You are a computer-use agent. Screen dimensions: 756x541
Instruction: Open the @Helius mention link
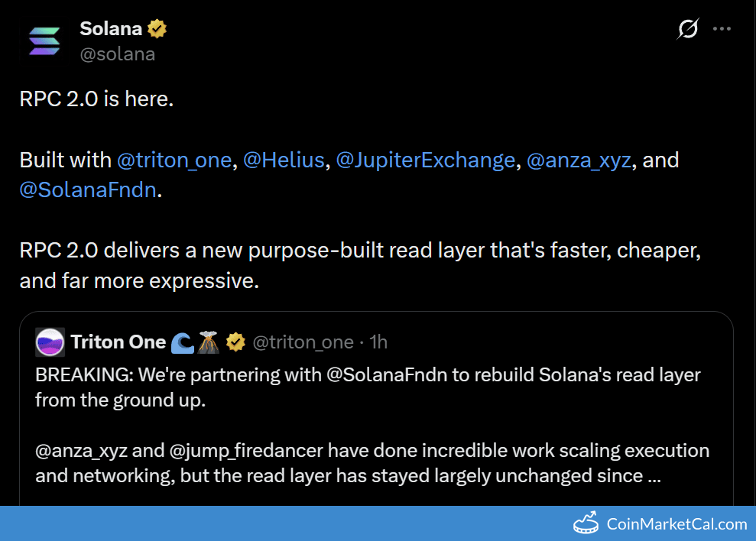coord(284,160)
